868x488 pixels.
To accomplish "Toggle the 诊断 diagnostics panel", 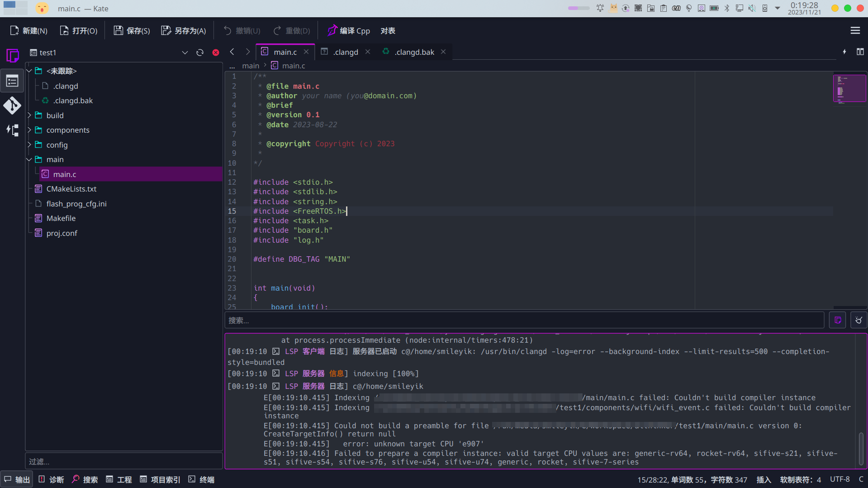I will tap(51, 480).
